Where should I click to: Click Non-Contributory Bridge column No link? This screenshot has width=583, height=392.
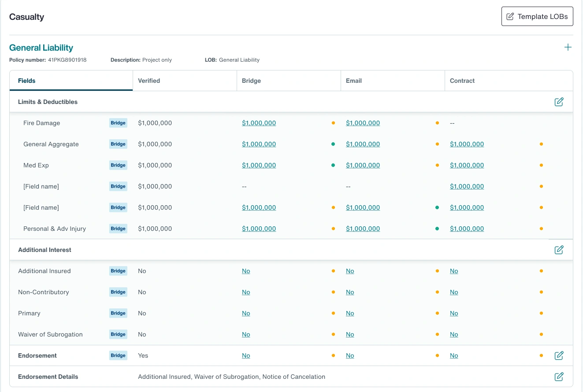click(x=246, y=292)
